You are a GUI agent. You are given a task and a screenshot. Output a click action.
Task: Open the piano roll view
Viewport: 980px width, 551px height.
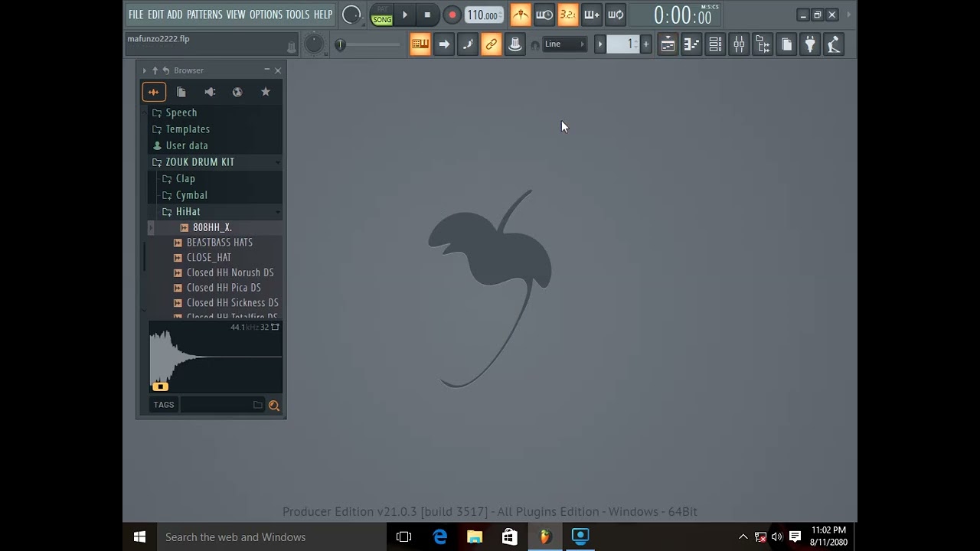coord(691,44)
